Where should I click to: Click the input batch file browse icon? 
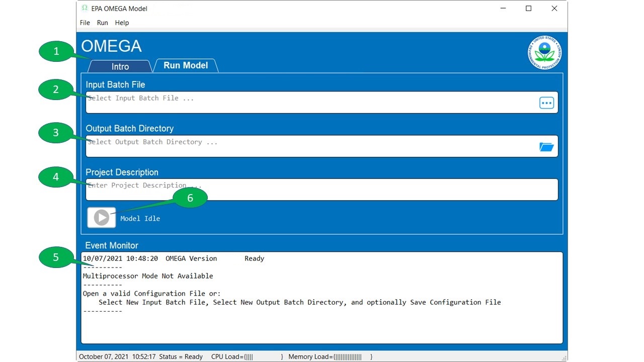click(x=546, y=103)
